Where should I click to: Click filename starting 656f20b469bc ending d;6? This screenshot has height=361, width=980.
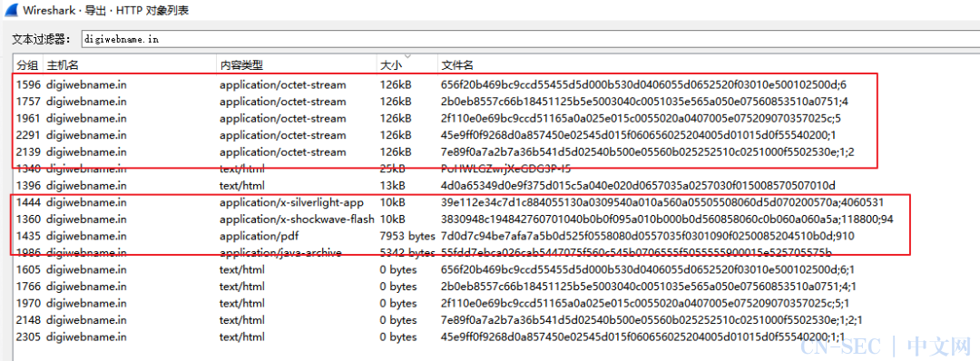click(x=643, y=84)
